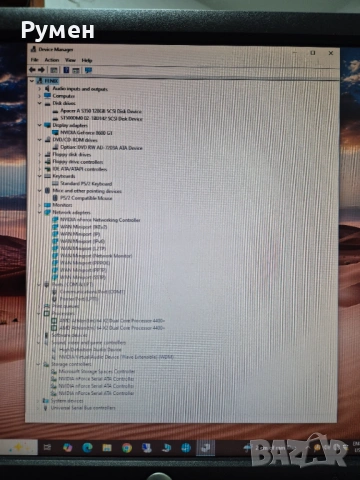Expand the Computer category
The height and width of the screenshot is (480, 360).
[x=39, y=96]
